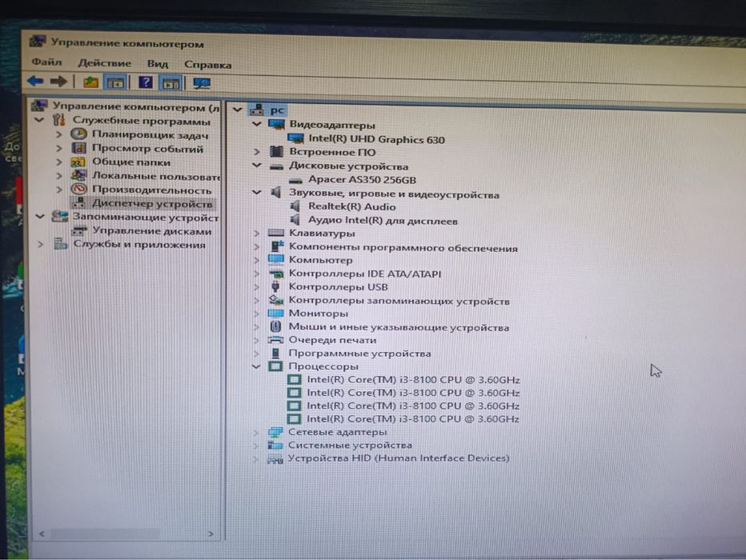746x560 pixels.
Task: Collapse the pc root node
Action: pos(238,110)
